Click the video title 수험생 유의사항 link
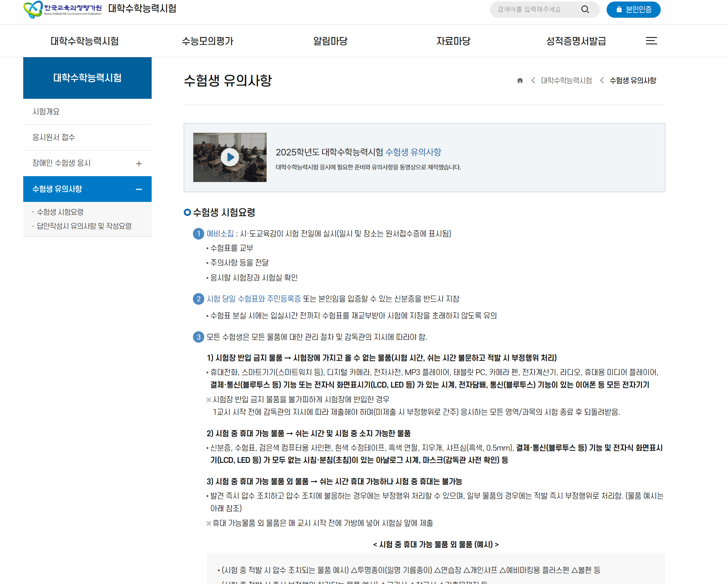728x584 pixels. 413,152
